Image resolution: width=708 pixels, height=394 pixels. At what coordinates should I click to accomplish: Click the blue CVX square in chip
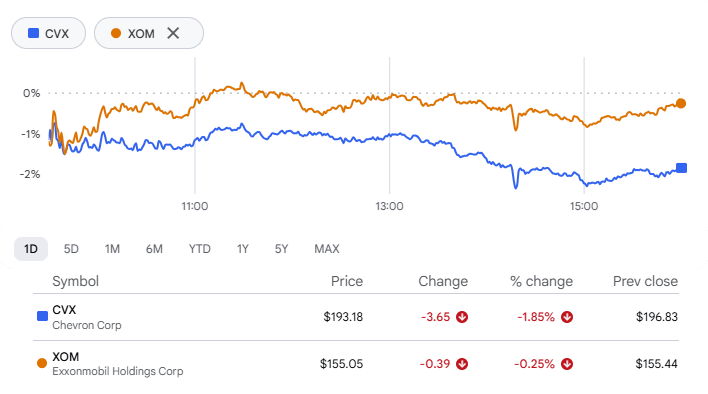pyautogui.click(x=33, y=33)
